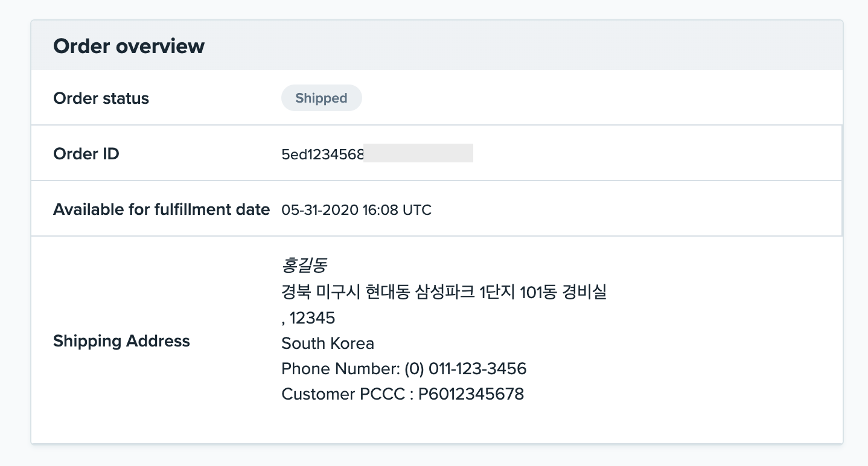Select the Order overview heading

tap(129, 46)
